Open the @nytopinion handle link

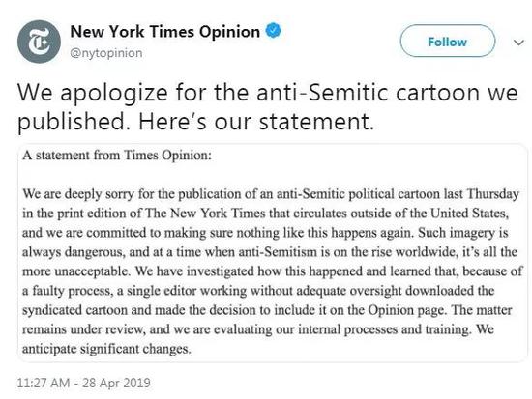click(106, 53)
